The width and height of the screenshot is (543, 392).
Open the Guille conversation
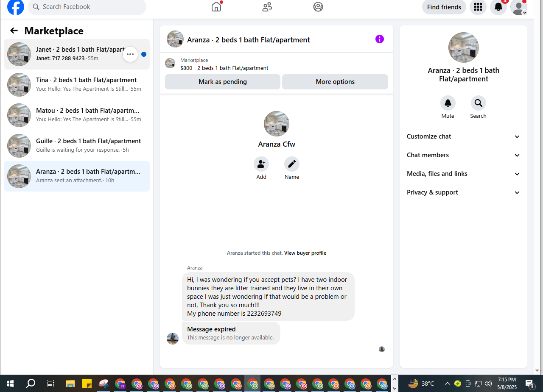(77, 146)
